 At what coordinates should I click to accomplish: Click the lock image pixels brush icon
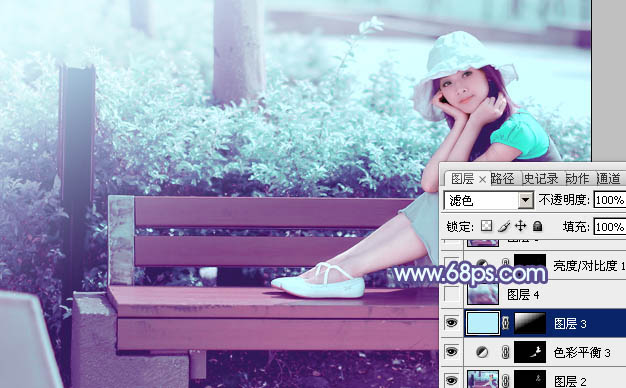(504, 226)
